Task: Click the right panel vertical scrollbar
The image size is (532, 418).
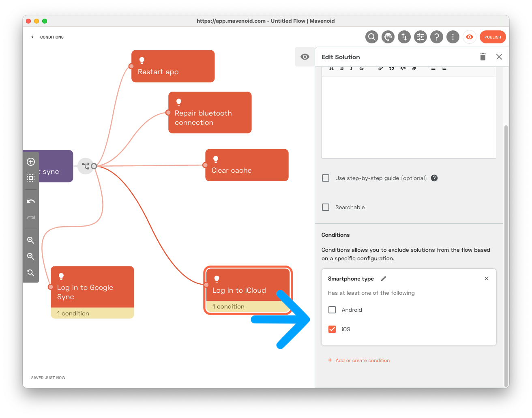Action: [x=506, y=255]
